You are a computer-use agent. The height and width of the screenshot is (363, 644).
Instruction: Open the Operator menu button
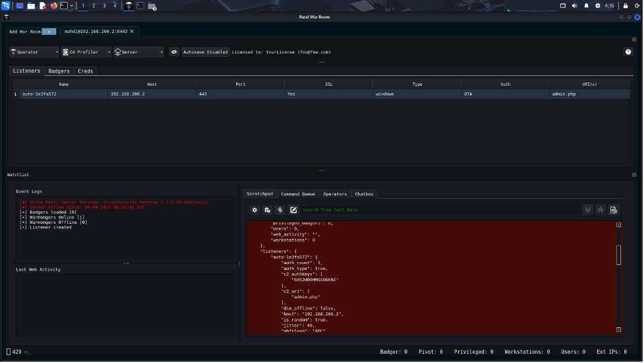click(32, 51)
